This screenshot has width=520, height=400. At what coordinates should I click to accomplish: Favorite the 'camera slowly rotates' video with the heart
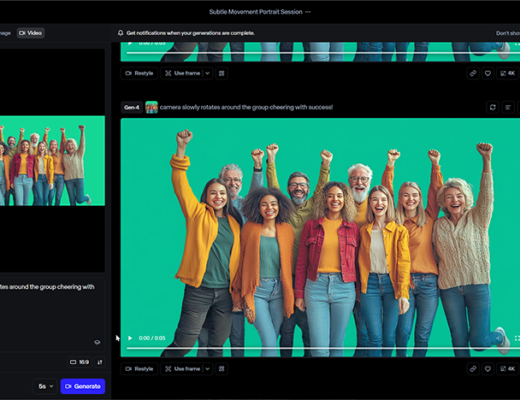click(x=488, y=369)
